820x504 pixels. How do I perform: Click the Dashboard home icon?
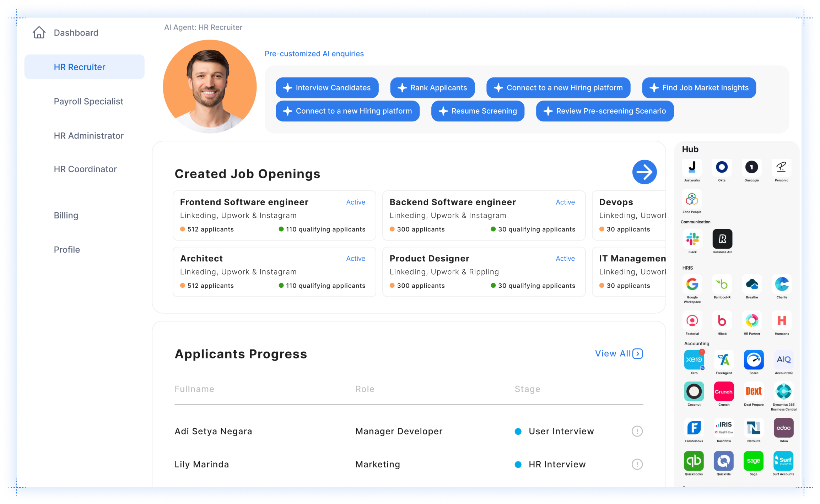(x=39, y=33)
